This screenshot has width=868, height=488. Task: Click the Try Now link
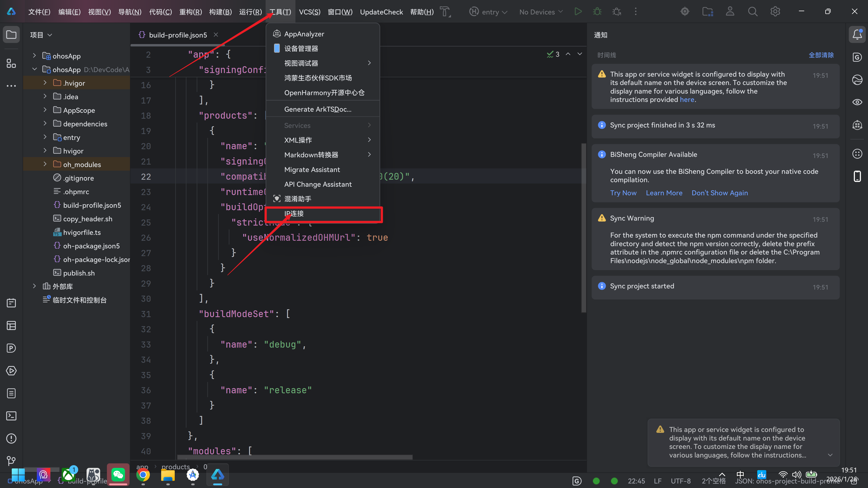pyautogui.click(x=623, y=193)
